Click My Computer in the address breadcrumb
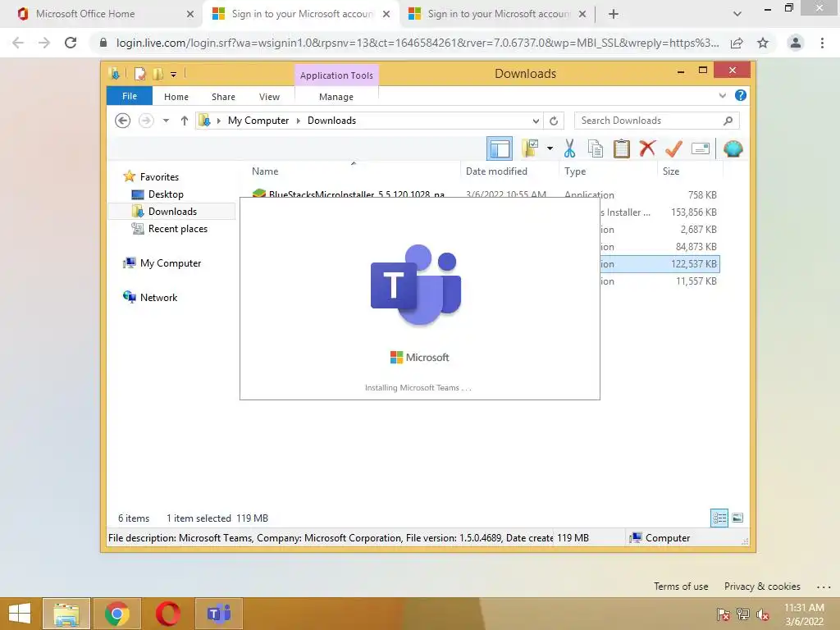The width and height of the screenshot is (840, 630). 258,121
